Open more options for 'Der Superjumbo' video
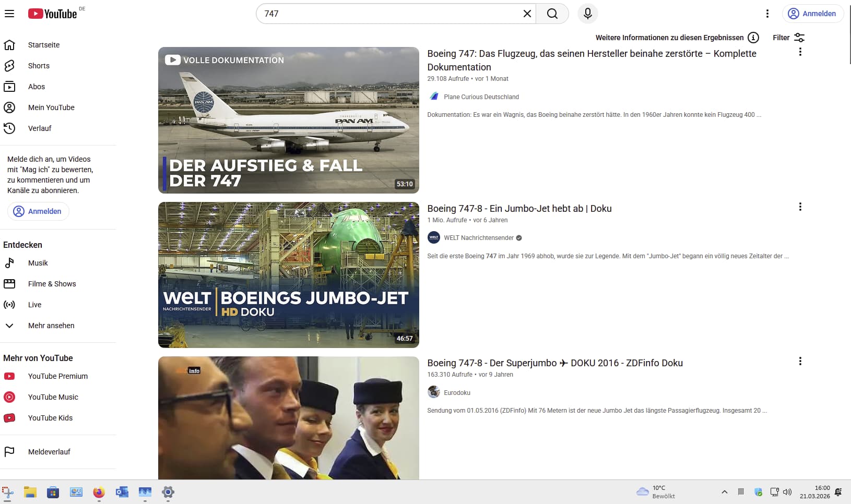Image resolution: width=851 pixels, height=504 pixels. coord(800,361)
